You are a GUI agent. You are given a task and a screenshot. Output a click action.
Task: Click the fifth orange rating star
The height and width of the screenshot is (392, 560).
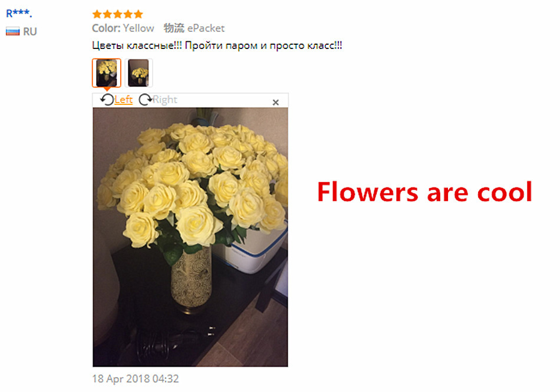click(x=139, y=14)
